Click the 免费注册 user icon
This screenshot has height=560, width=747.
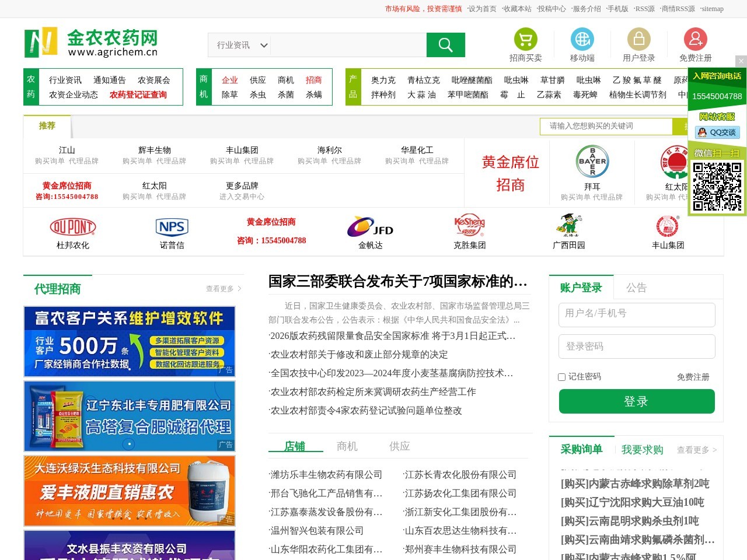(695, 39)
